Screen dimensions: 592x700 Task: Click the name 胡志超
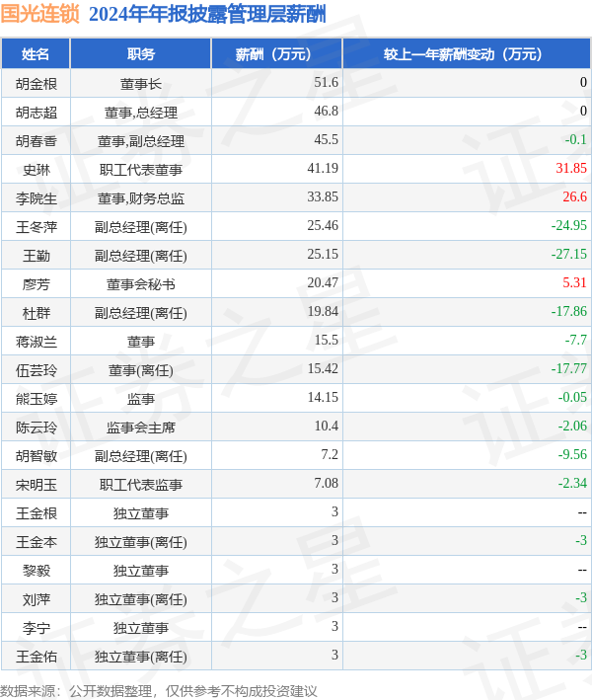(37, 112)
